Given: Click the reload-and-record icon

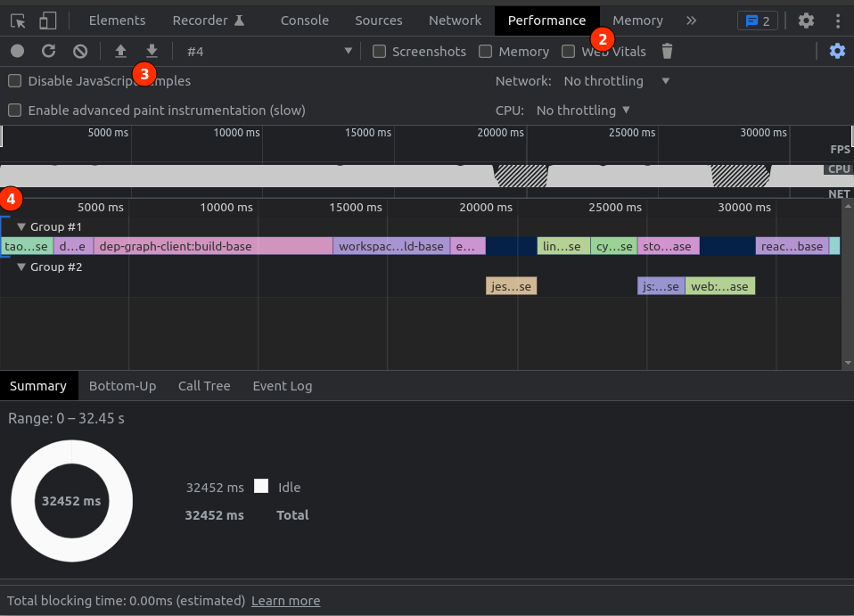Looking at the screenshot, I should point(50,51).
